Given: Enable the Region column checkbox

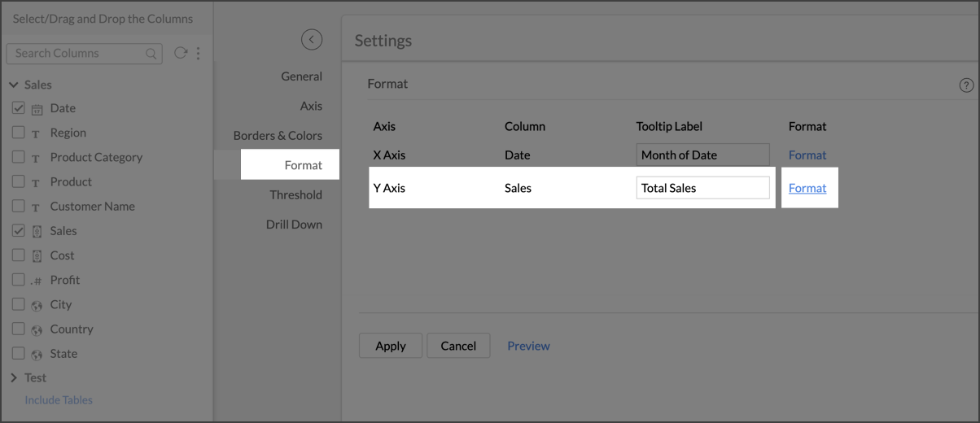Looking at the screenshot, I should pos(18,133).
